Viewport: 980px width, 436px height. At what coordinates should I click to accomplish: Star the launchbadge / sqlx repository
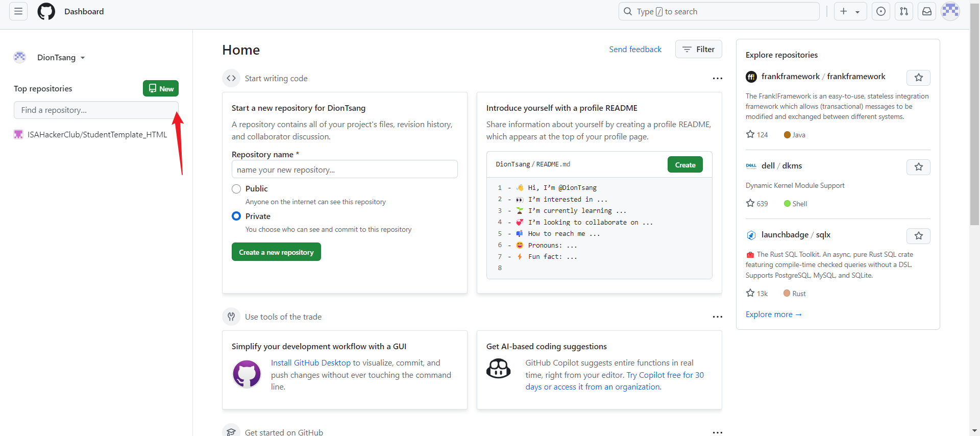coord(918,236)
